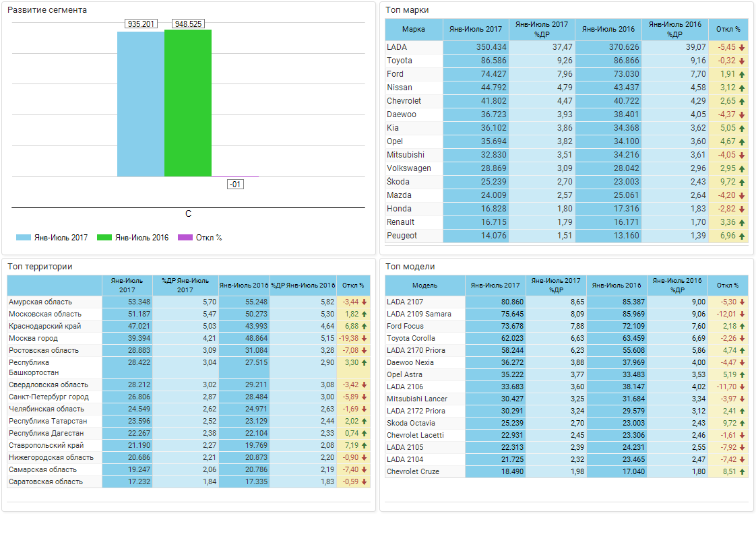Click green up arrow for Краснодарский край

pyautogui.click(x=365, y=327)
